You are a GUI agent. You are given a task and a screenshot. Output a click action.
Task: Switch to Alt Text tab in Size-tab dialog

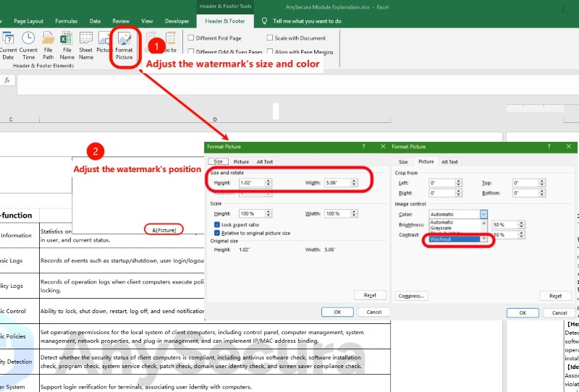point(265,162)
